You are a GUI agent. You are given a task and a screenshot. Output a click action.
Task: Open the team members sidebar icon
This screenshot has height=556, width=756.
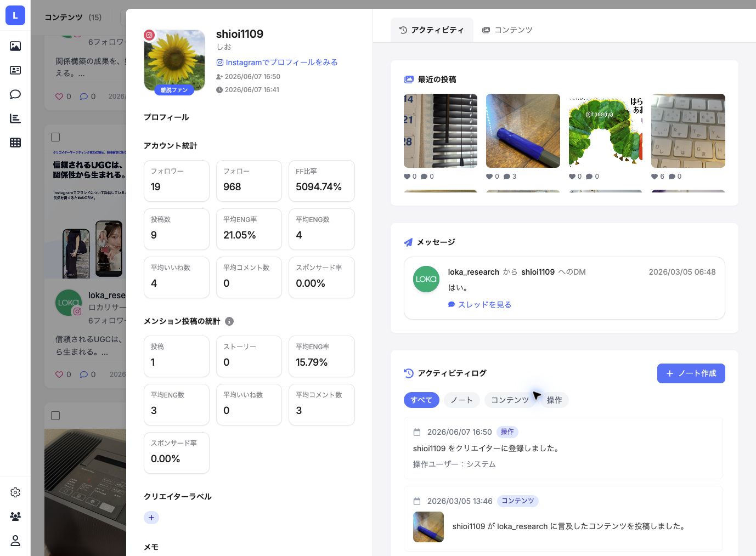15,517
